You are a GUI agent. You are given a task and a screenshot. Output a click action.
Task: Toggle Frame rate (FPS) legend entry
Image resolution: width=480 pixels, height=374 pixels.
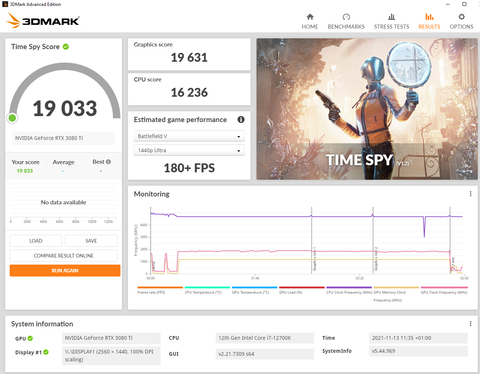pos(160,290)
